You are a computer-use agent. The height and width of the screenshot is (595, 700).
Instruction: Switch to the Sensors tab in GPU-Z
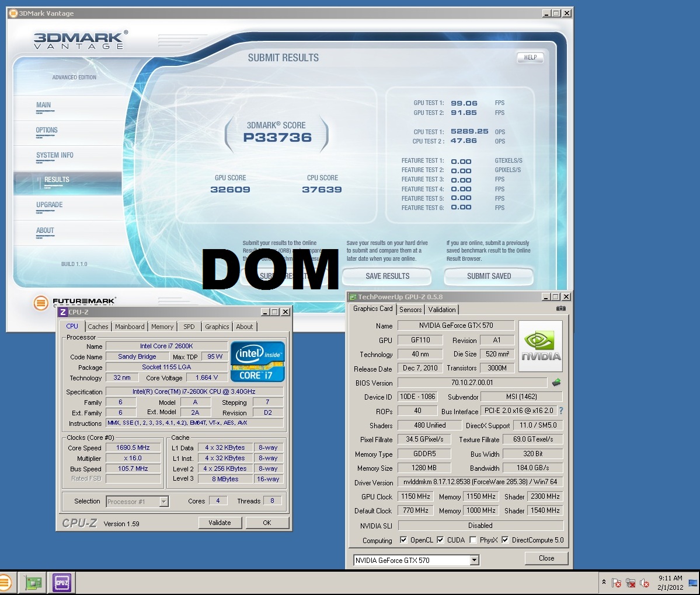(x=410, y=310)
